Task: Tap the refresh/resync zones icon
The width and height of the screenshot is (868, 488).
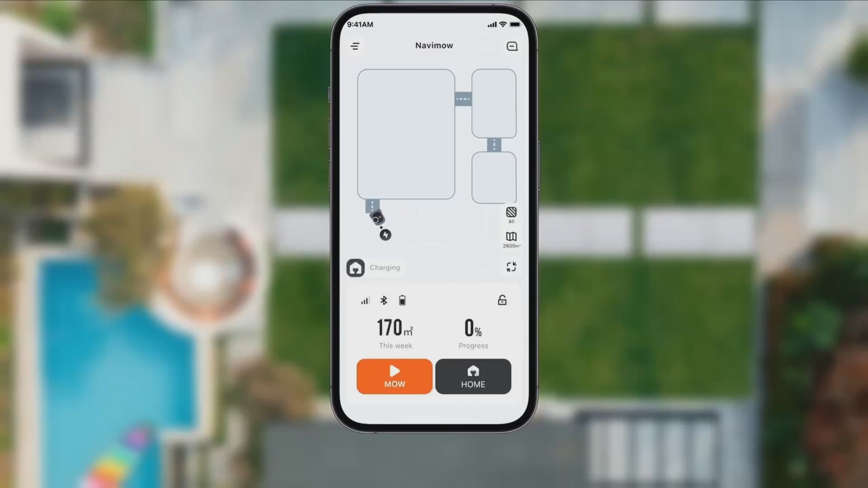Action: pos(511,267)
